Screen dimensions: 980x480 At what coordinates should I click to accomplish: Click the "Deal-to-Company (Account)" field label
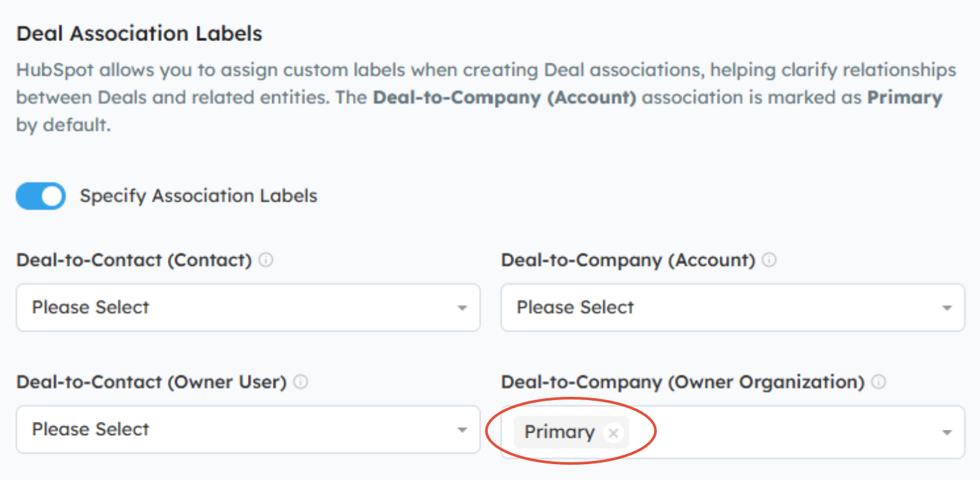point(628,260)
